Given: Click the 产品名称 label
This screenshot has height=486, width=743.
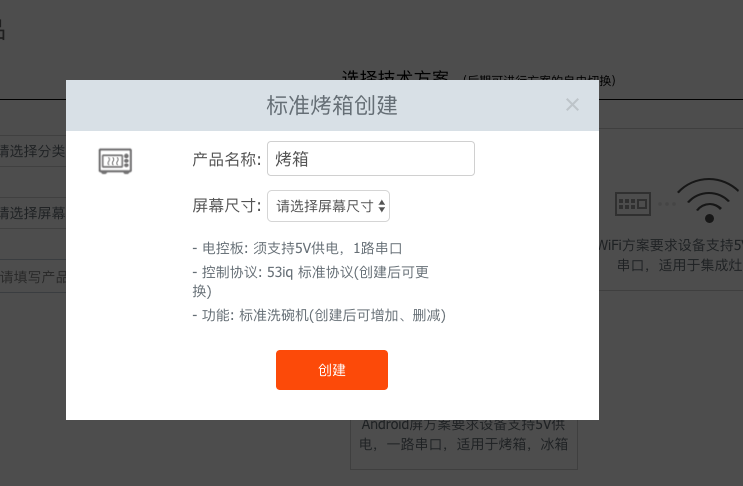Looking at the screenshot, I should click(x=226, y=159).
